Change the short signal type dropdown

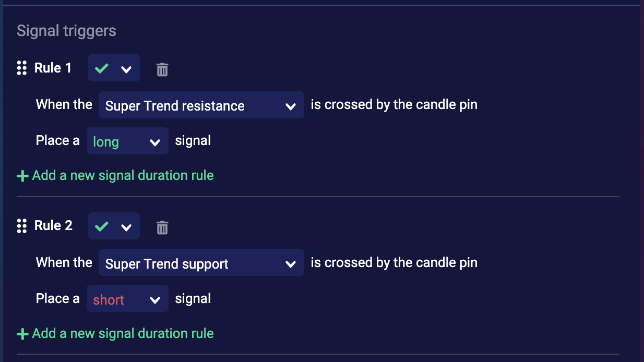[x=127, y=299]
